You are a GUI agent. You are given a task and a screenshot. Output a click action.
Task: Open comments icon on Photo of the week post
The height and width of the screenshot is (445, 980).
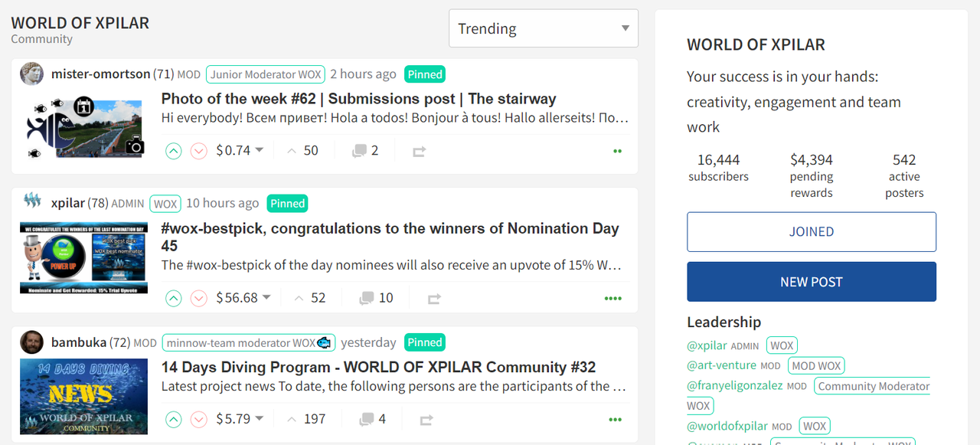[359, 151]
